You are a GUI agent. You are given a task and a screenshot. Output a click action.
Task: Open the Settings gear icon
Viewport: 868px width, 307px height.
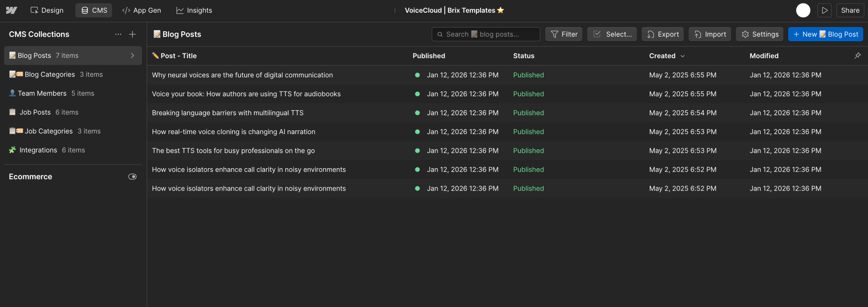click(745, 34)
